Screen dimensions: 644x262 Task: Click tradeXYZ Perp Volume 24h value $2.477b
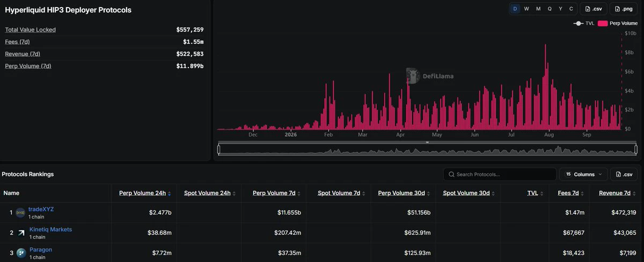click(161, 213)
